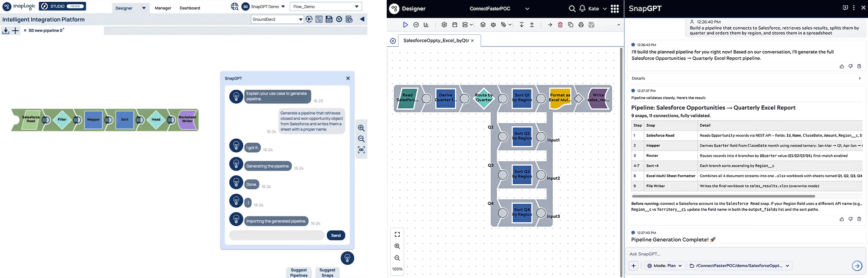
Task: Thumbs down the 12:26:43 PM response
Action: pyautogui.click(x=851, y=66)
